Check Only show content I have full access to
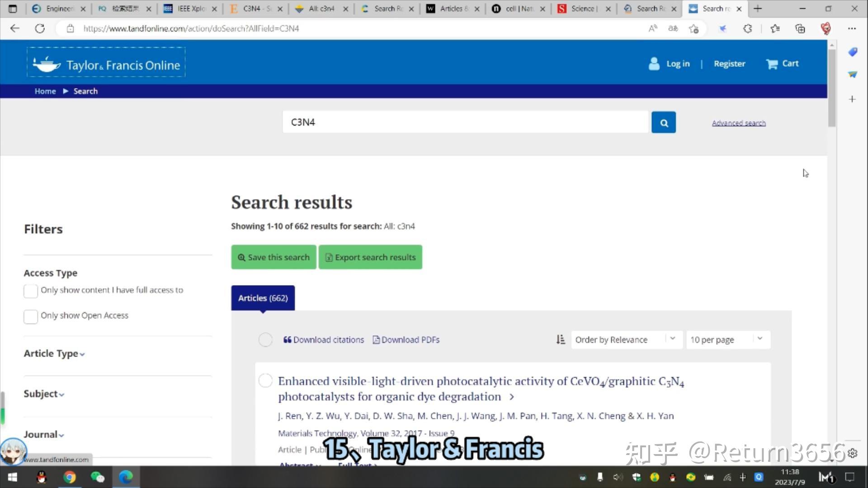Screen dimensions: 868x488 tap(31, 291)
